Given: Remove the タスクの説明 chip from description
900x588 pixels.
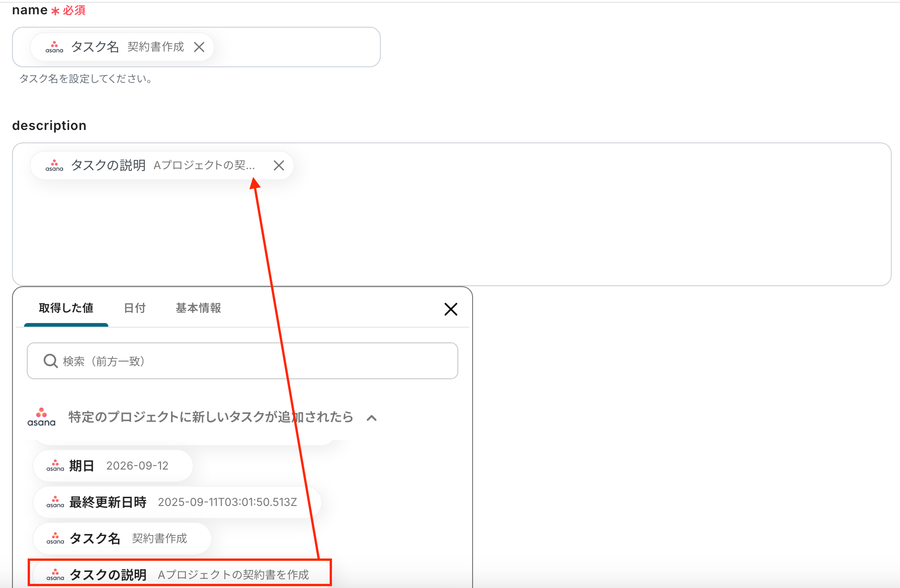Looking at the screenshot, I should pos(278,165).
